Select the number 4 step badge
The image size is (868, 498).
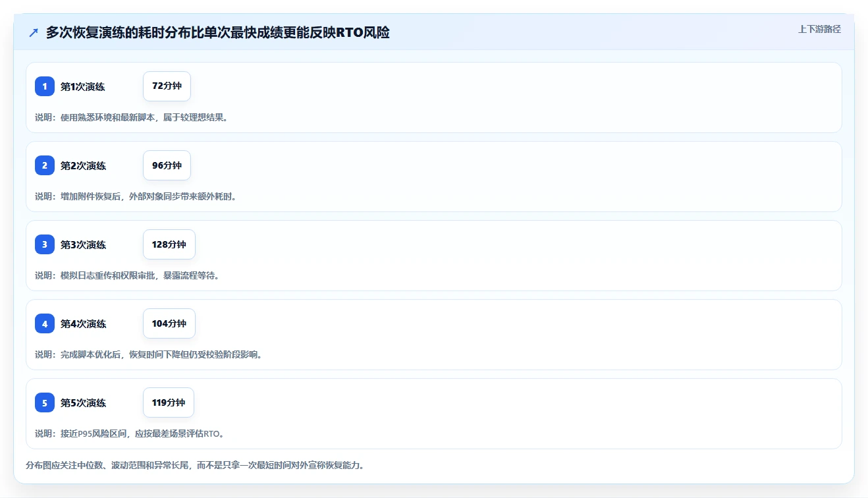[45, 323]
